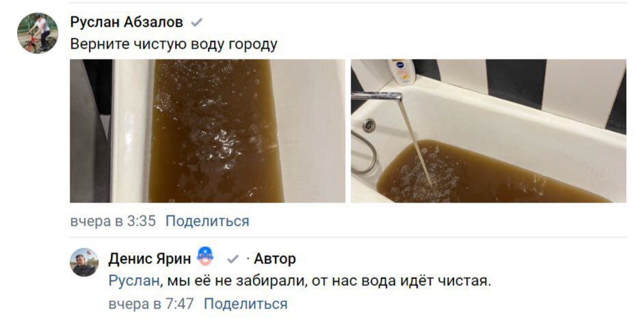
Task: Click the comment text Верните чистую воду городу
Action: (x=174, y=44)
